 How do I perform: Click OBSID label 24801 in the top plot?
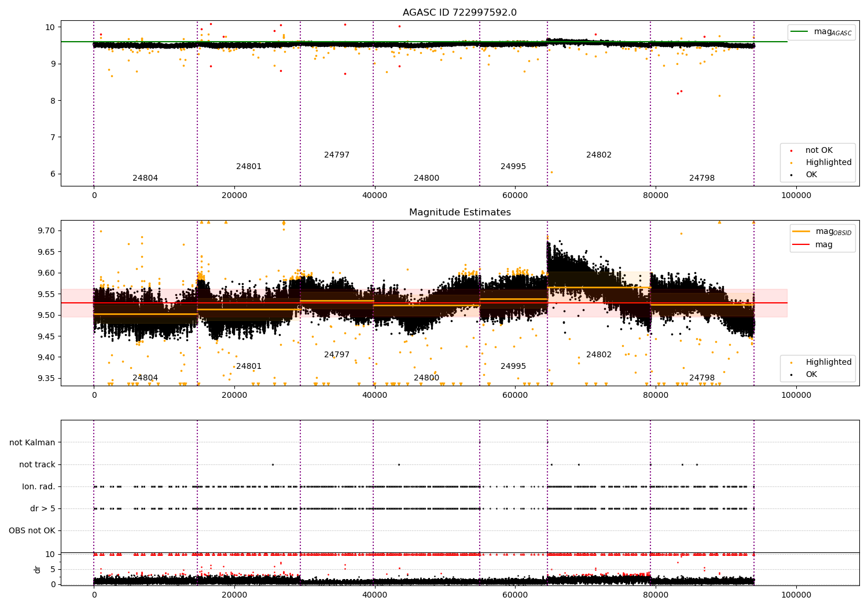pos(249,167)
